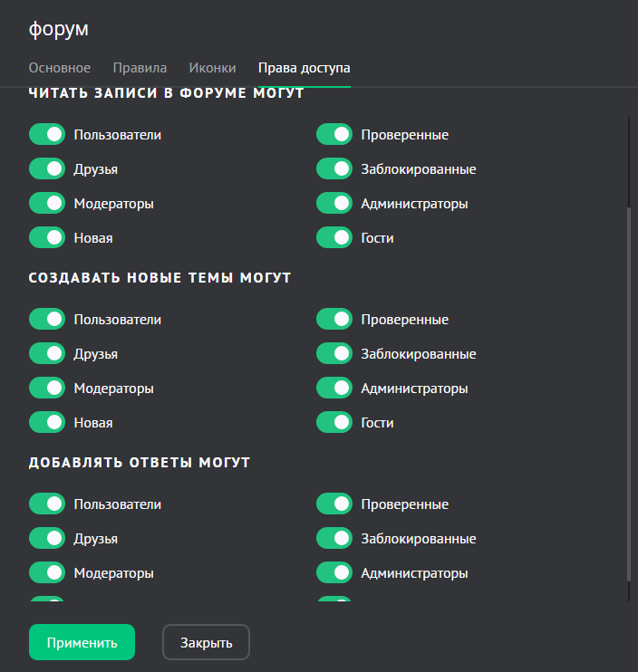This screenshot has width=638, height=672.
Task: Toggle Модераторы under creating new topics
Action: [47, 389]
